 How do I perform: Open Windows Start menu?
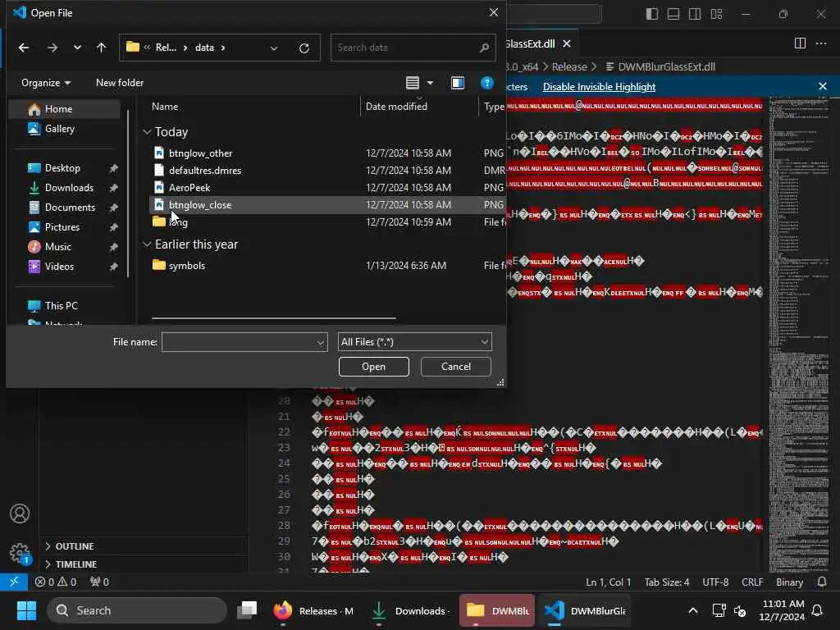coord(26,610)
